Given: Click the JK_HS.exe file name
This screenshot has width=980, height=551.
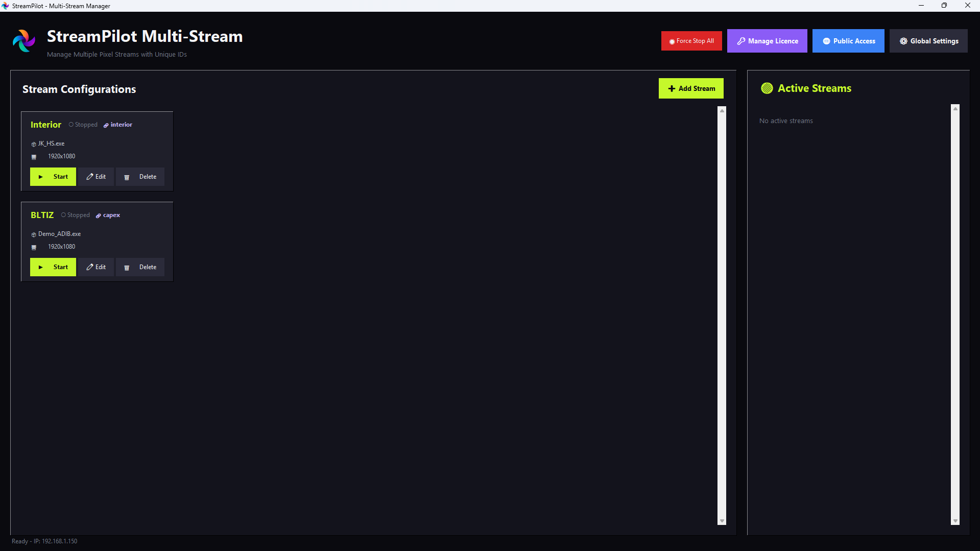Looking at the screenshot, I should click(x=51, y=143).
